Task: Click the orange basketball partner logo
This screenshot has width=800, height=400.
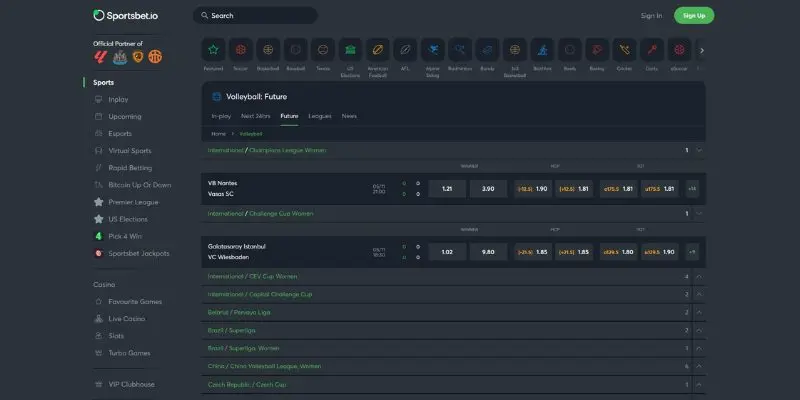Action: click(x=155, y=57)
